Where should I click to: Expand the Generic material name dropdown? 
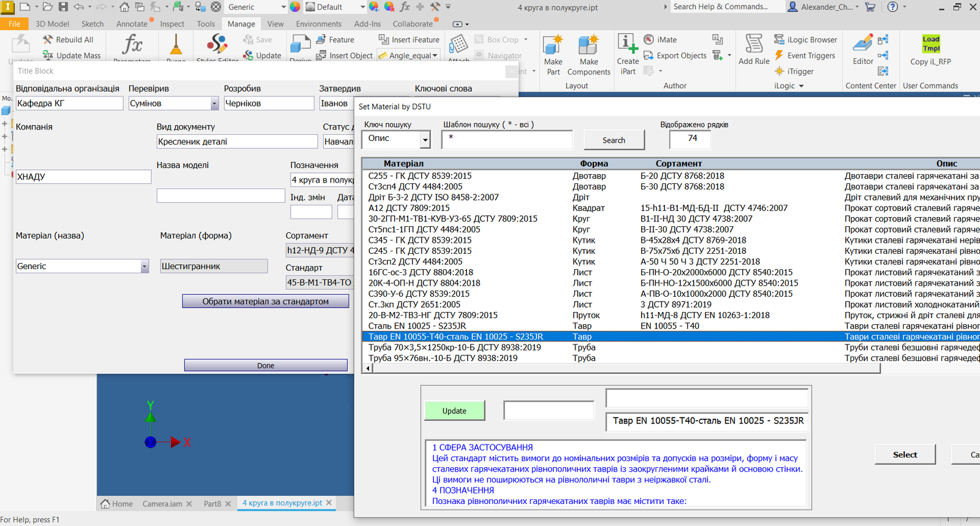pos(145,267)
